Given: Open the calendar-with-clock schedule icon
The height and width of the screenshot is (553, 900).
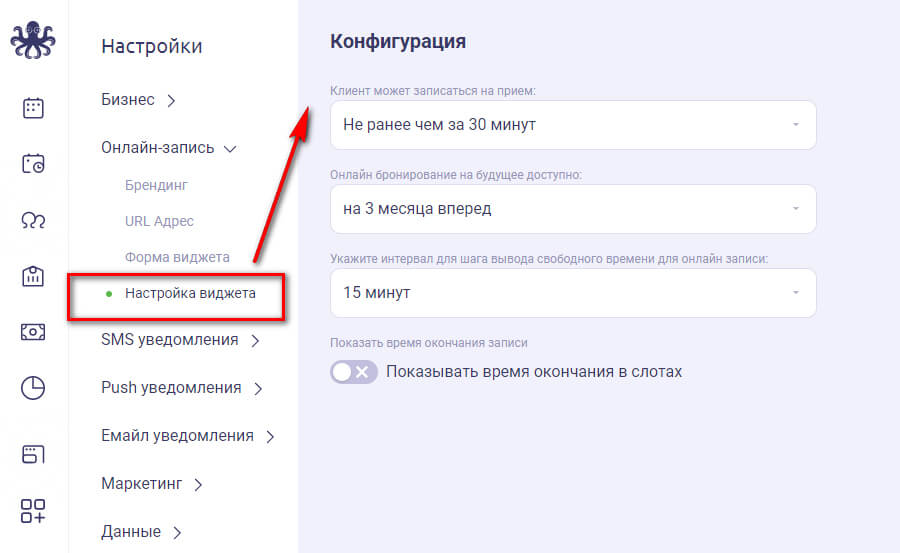Looking at the screenshot, I should (33, 164).
